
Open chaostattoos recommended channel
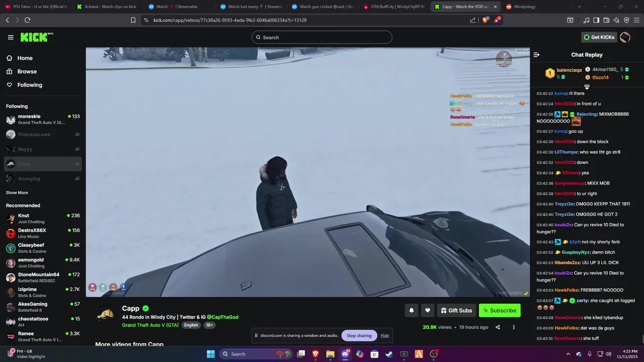coord(43,322)
